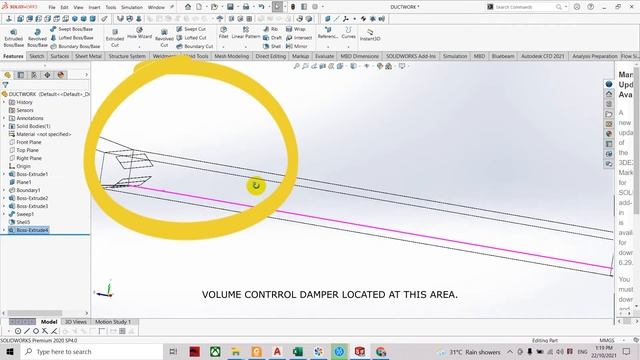
Task: Select Shell5 feature in tree
Action: pyautogui.click(x=20, y=222)
